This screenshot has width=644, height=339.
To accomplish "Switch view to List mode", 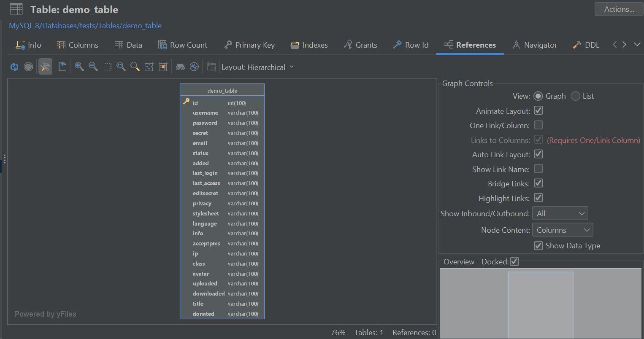I will (x=575, y=96).
